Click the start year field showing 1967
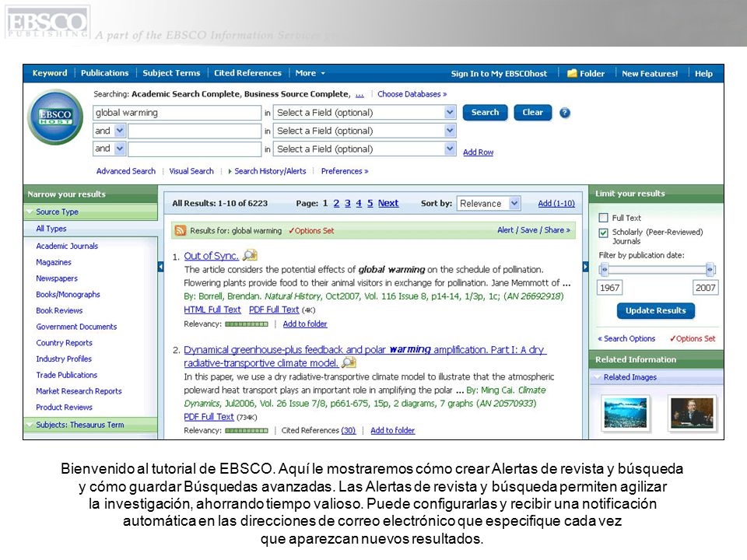The image size is (747, 560). 610,288
